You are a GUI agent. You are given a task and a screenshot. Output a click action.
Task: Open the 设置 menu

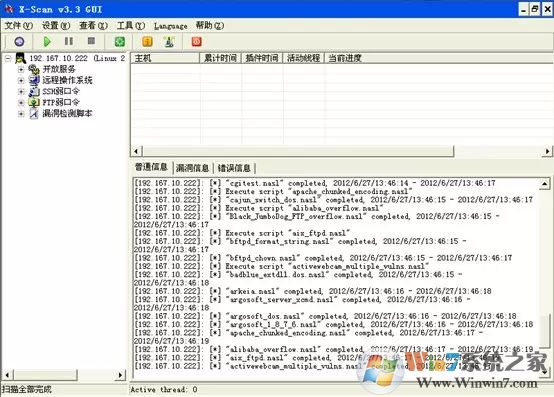coord(56,25)
